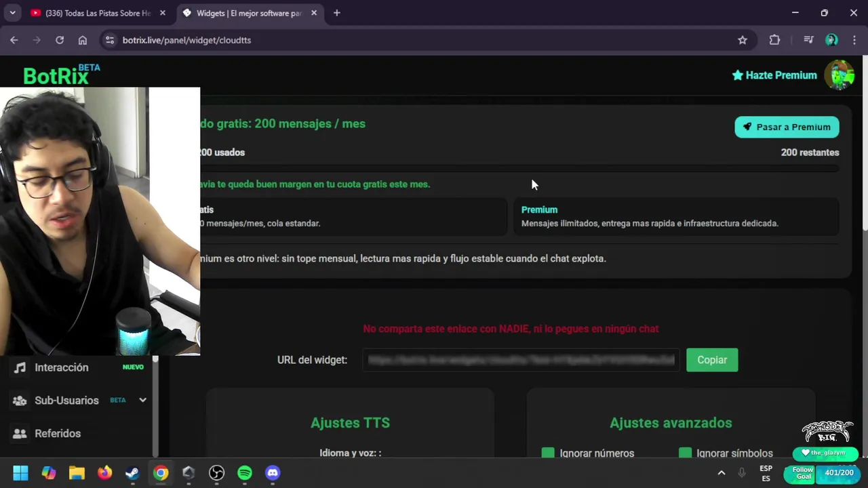The height and width of the screenshot is (488, 868).
Task: Open OBS Studio from the taskbar
Action: pos(216,472)
